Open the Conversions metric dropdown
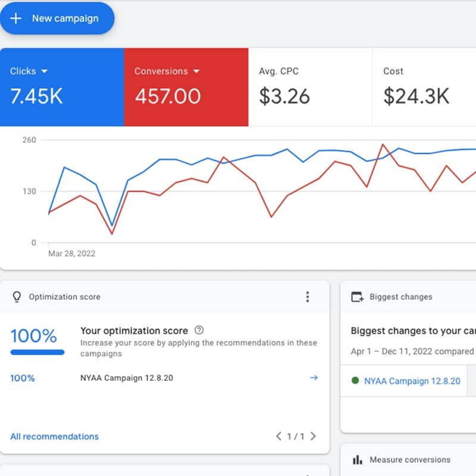The image size is (476, 476). point(196,71)
